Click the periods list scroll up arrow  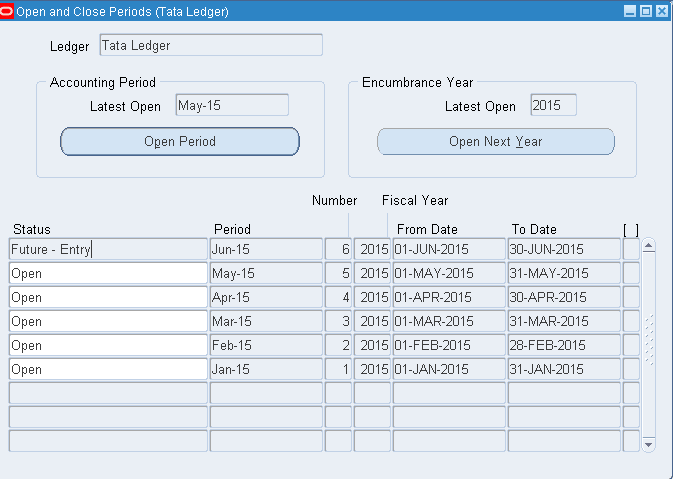click(648, 245)
